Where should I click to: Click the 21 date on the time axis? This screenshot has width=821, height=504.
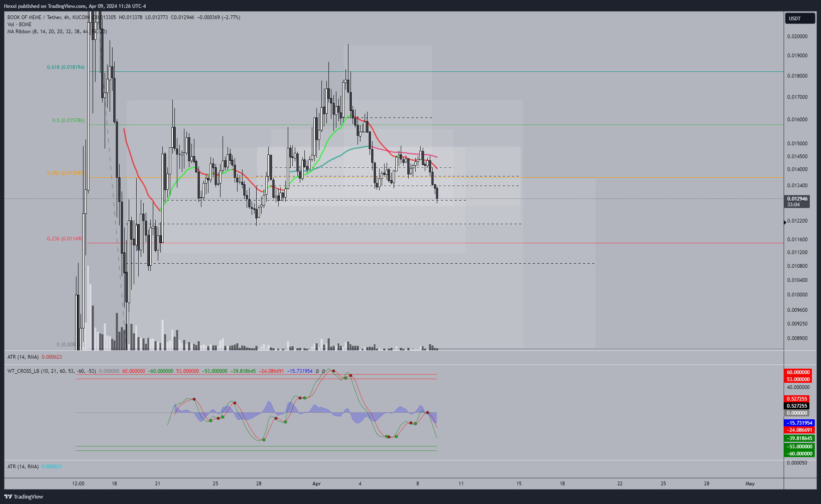click(157, 484)
